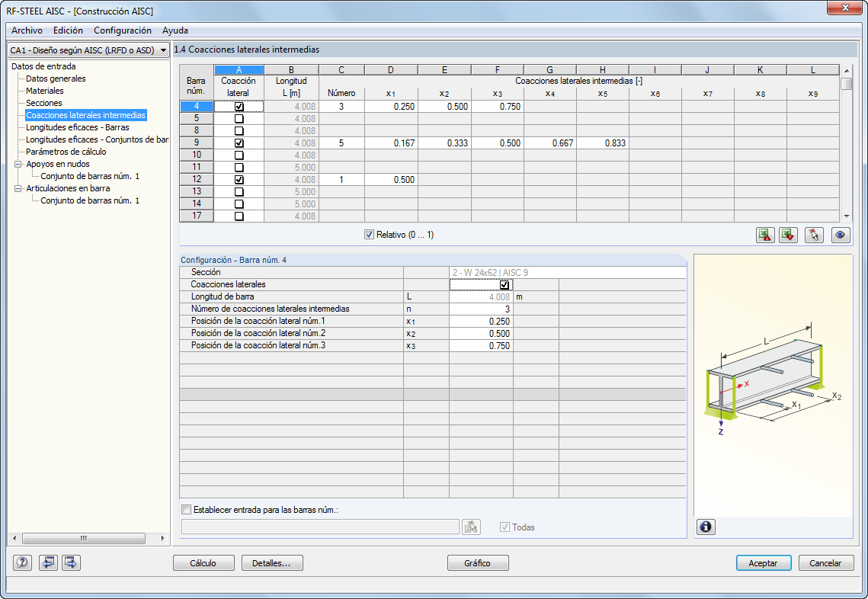Screen dimensions: 868x599
Task: Collapse the Articulaciones en barra tree node
Action: (18, 189)
